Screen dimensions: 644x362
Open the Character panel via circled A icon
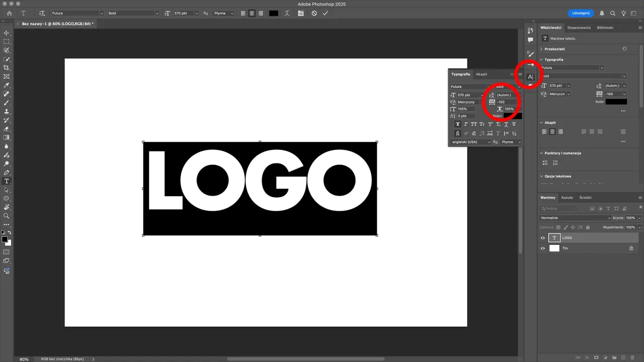(x=530, y=76)
